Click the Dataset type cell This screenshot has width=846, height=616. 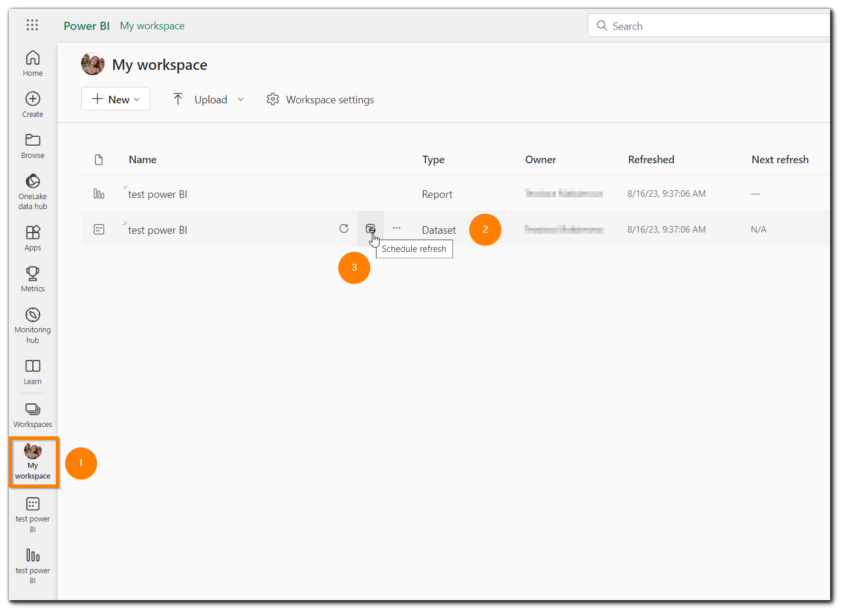pos(439,230)
